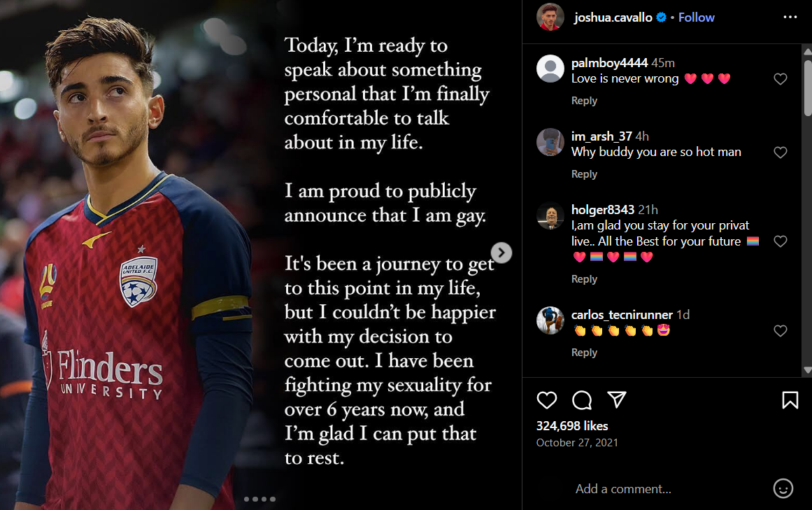The height and width of the screenshot is (510, 812).
Task: Open joshua.cavallo profile username link
Action: [613, 17]
